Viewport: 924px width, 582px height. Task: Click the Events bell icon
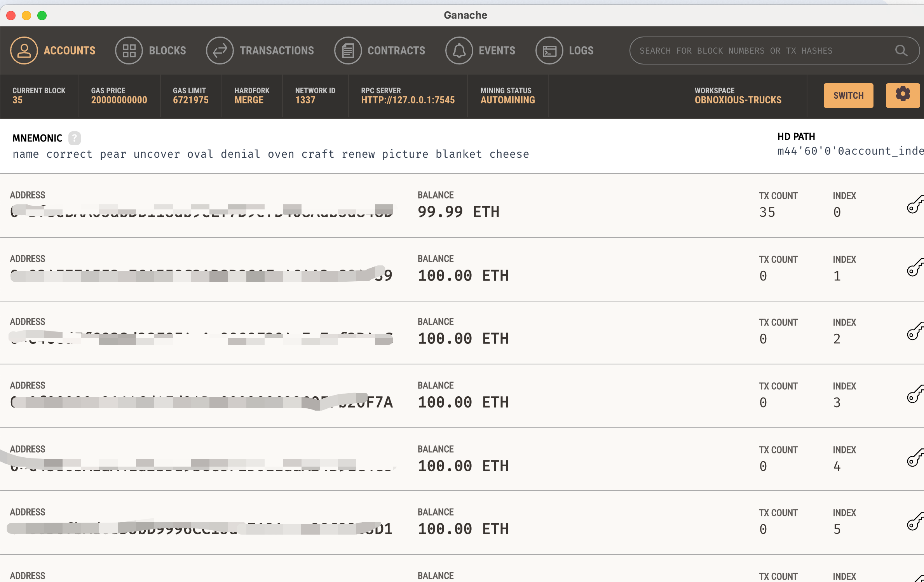[x=459, y=51]
